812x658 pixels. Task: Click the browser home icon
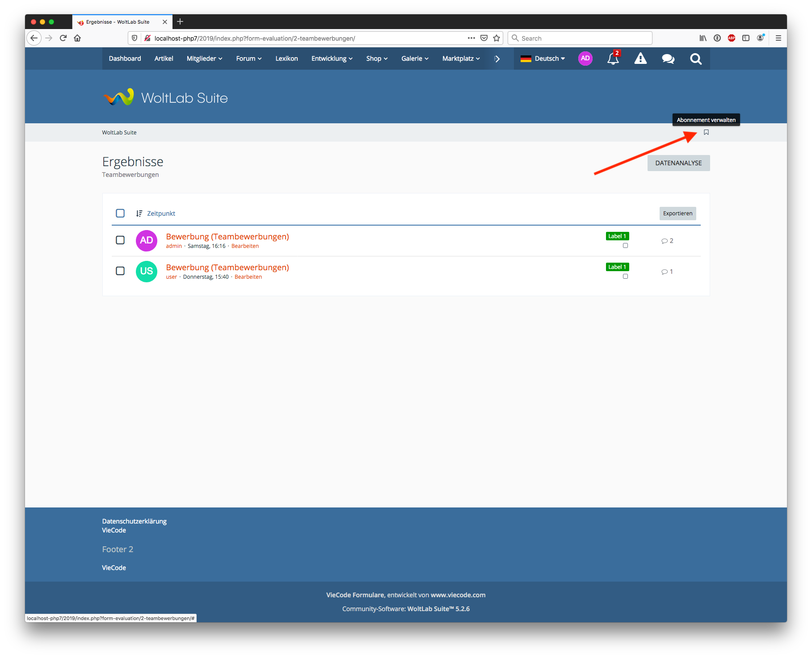(x=77, y=38)
